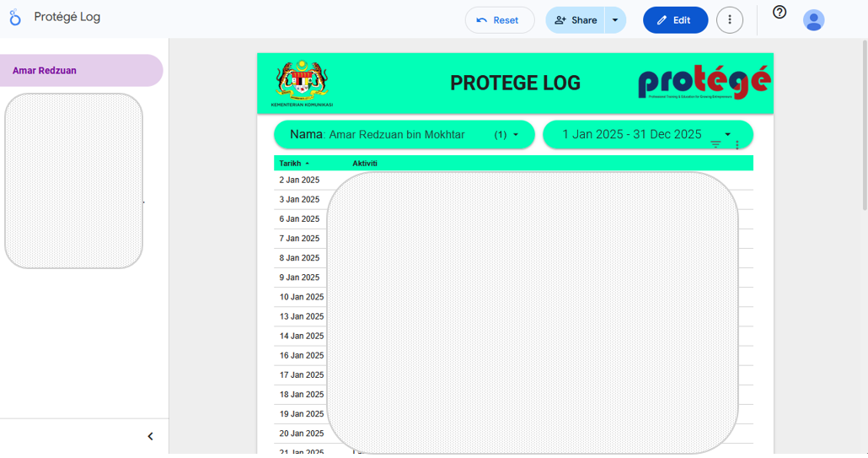Select the 20 Jan 2025 row date
This screenshot has height=458, width=868.
tap(302, 433)
